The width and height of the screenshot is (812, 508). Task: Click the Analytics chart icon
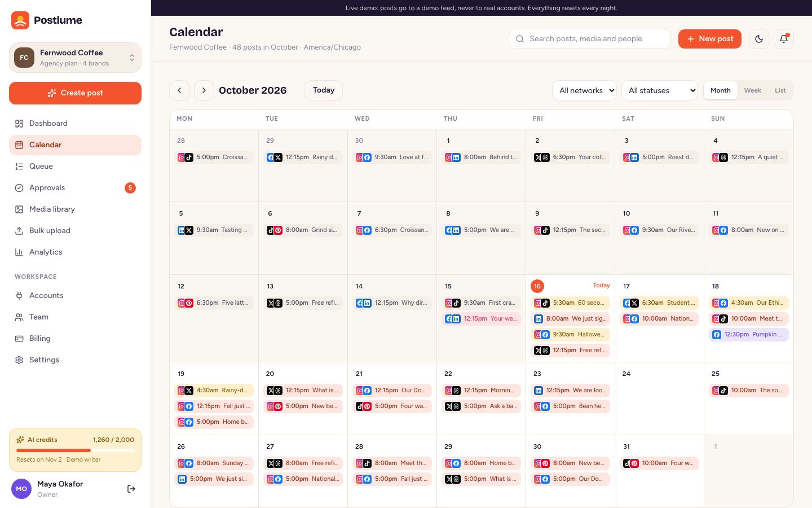coord(19,252)
